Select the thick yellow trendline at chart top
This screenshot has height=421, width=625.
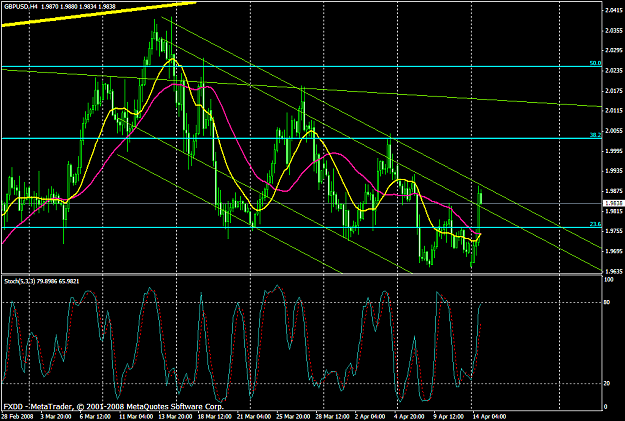pyautogui.click(x=99, y=14)
